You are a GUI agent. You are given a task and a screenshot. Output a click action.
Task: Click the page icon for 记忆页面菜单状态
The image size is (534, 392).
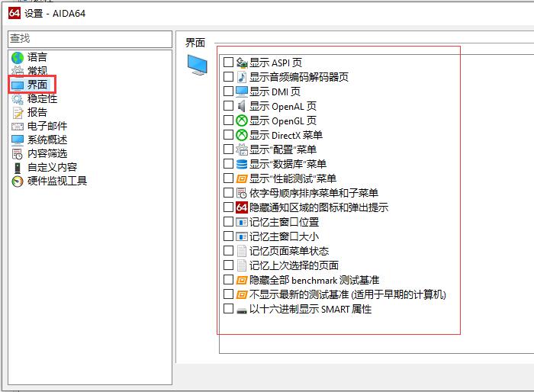(x=242, y=251)
